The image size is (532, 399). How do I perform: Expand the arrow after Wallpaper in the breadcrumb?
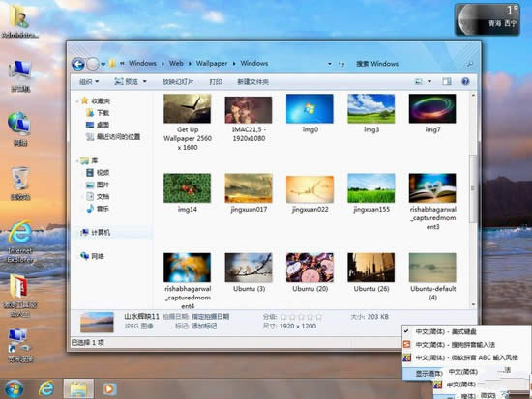(x=234, y=64)
